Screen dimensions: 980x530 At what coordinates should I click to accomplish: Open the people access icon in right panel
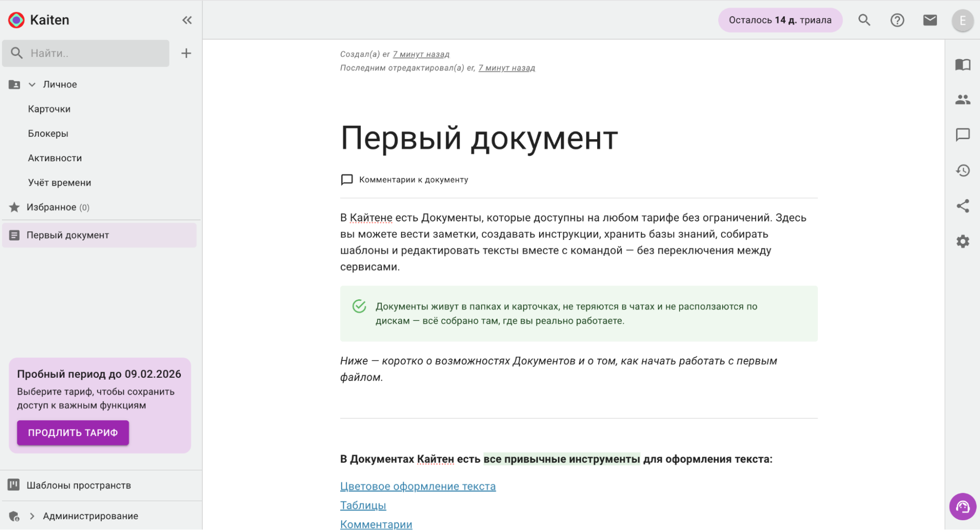pyautogui.click(x=963, y=100)
